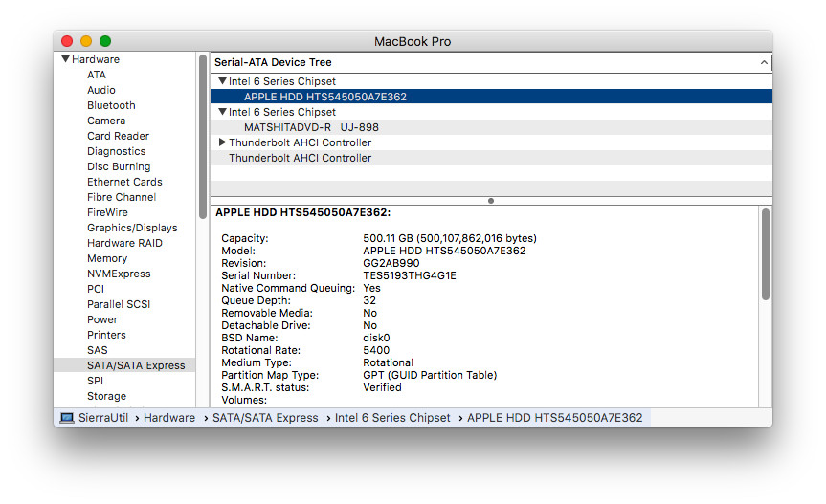Zoom the window with the green button
826x504 pixels.
[105, 40]
